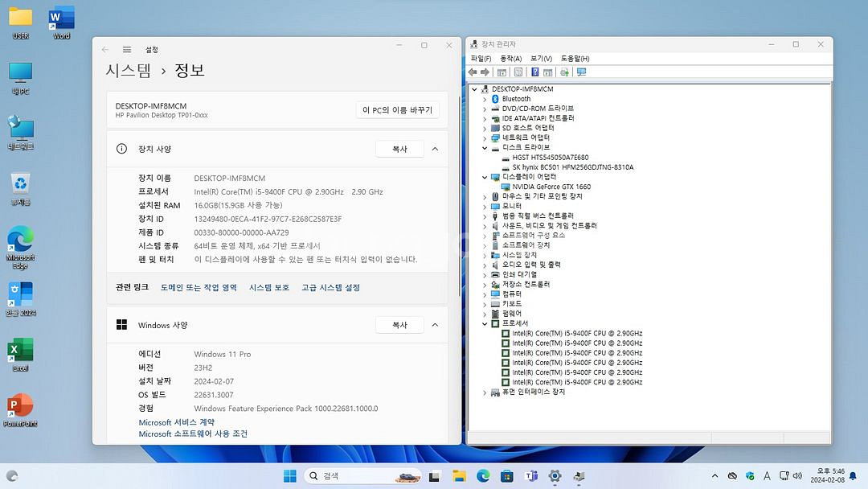The image size is (868, 489).
Task: Open the Help icon in Device Manager toolbar
Action: coord(534,72)
